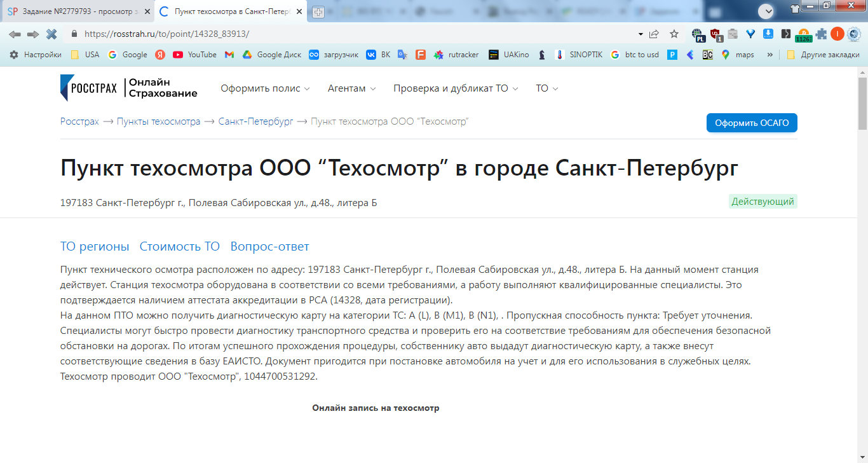This screenshot has height=463, width=868.
Task: Open the Google Диск bookmark
Action: pos(271,55)
